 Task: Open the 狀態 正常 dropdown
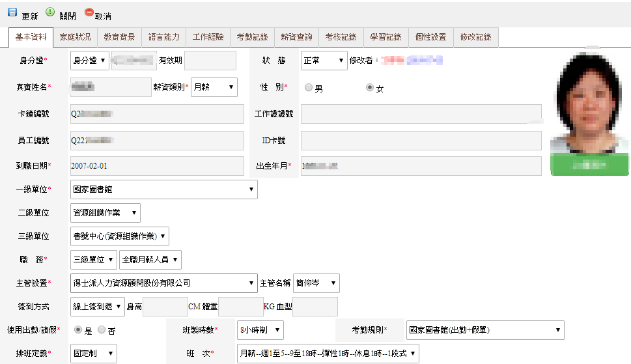(x=324, y=61)
